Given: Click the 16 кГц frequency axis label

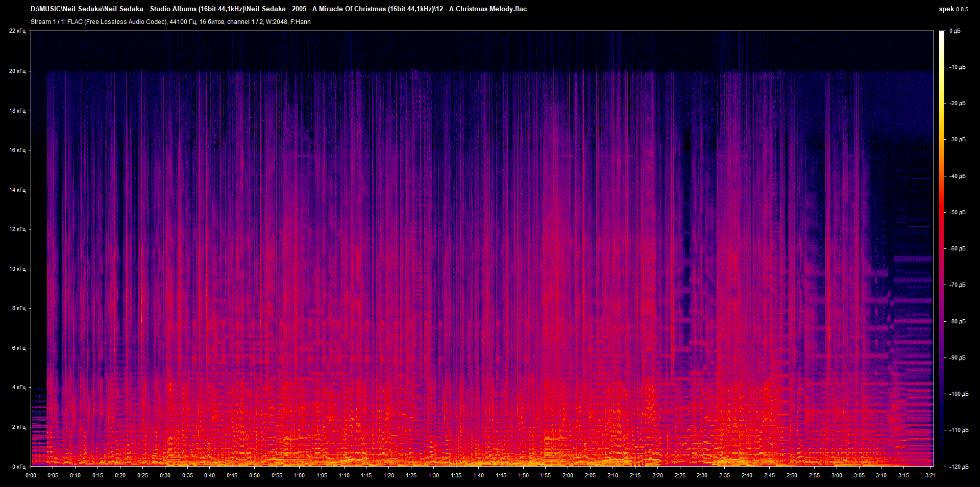Looking at the screenshot, I should pos(17,150).
